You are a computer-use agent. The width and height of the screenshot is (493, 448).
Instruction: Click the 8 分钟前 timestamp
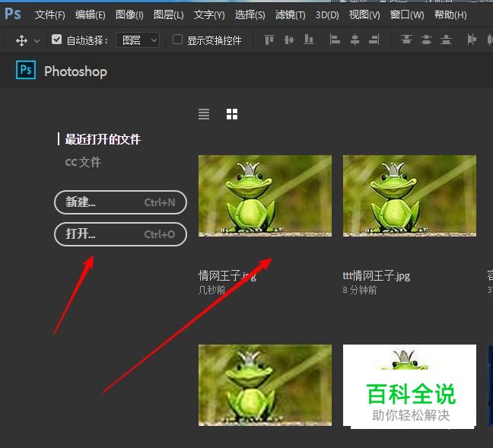(360, 290)
